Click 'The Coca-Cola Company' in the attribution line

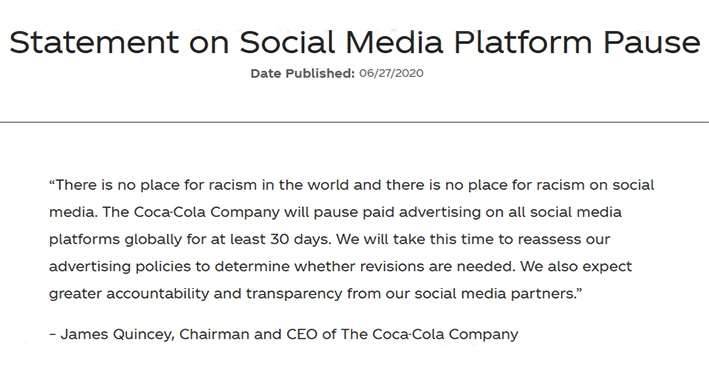pos(430,334)
